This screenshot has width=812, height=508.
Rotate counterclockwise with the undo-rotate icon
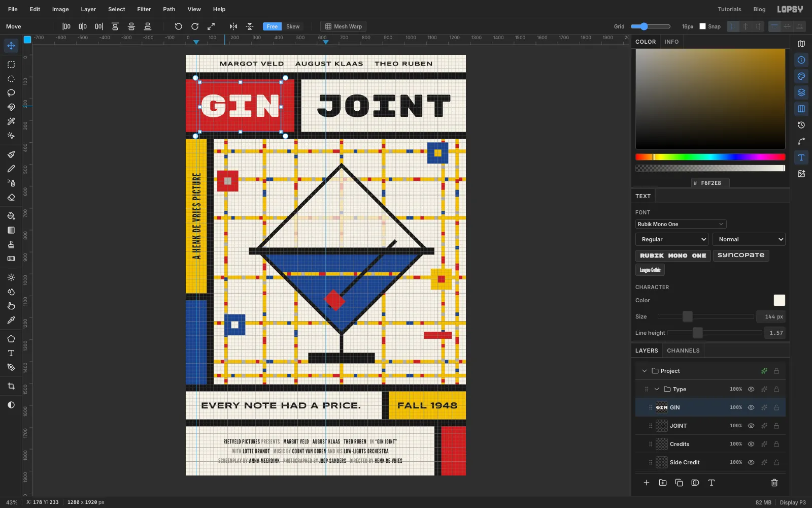[x=179, y=26]
